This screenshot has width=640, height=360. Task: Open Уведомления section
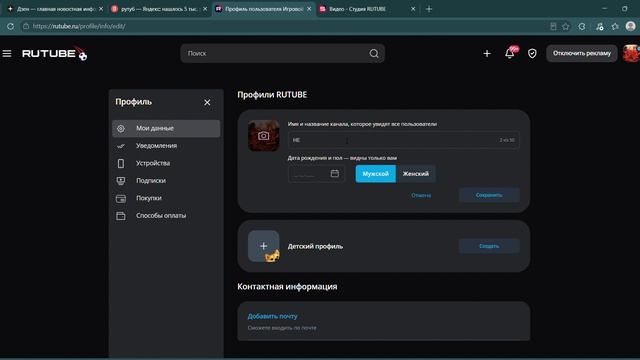tap(166, 146)
